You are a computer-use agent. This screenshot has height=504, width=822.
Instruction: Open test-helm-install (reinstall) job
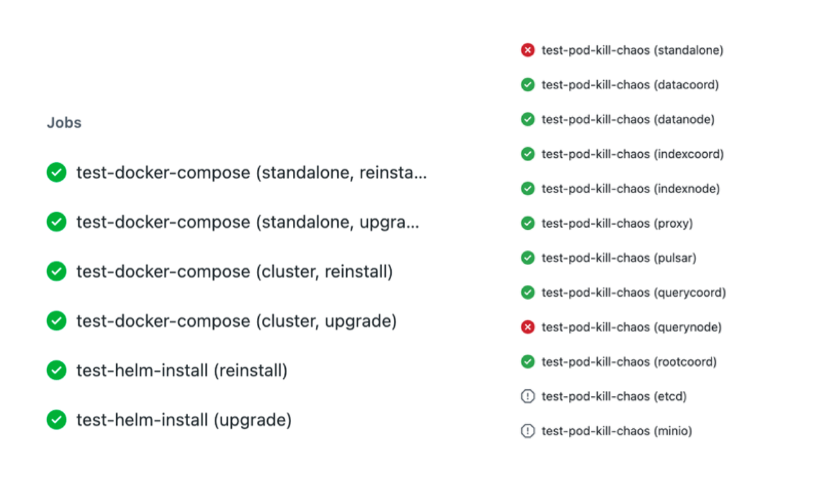tap(182, 370)
